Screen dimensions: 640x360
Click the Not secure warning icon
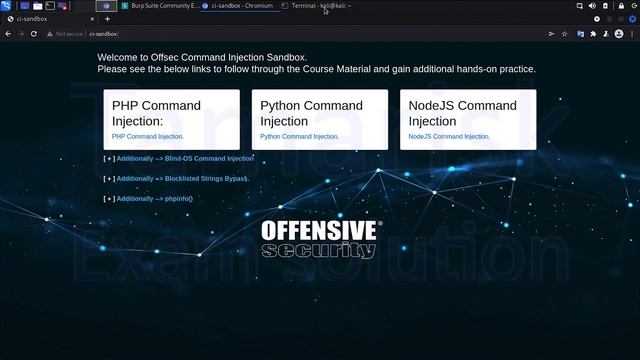[50, 34]
